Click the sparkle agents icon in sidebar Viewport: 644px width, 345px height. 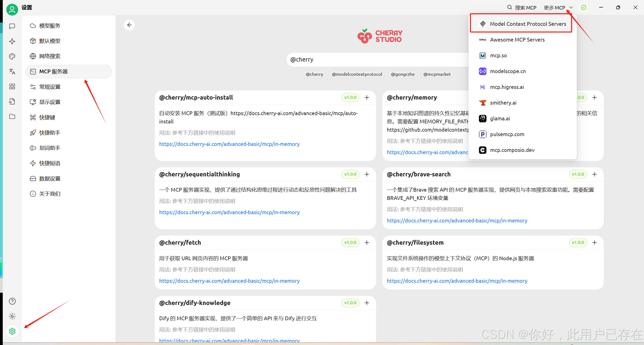point(12,41)
